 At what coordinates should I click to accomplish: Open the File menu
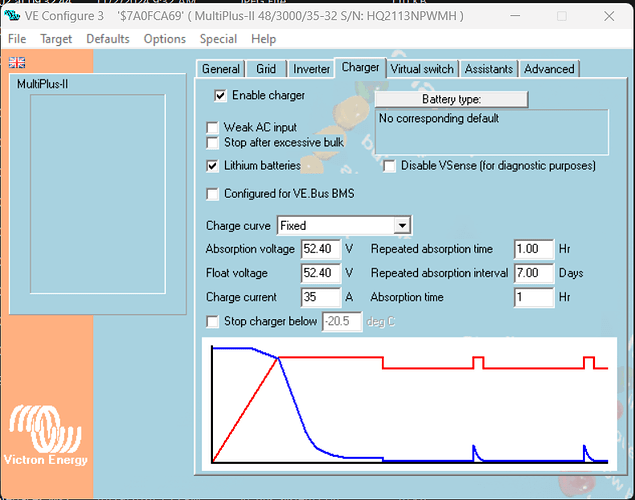point(17,39)
